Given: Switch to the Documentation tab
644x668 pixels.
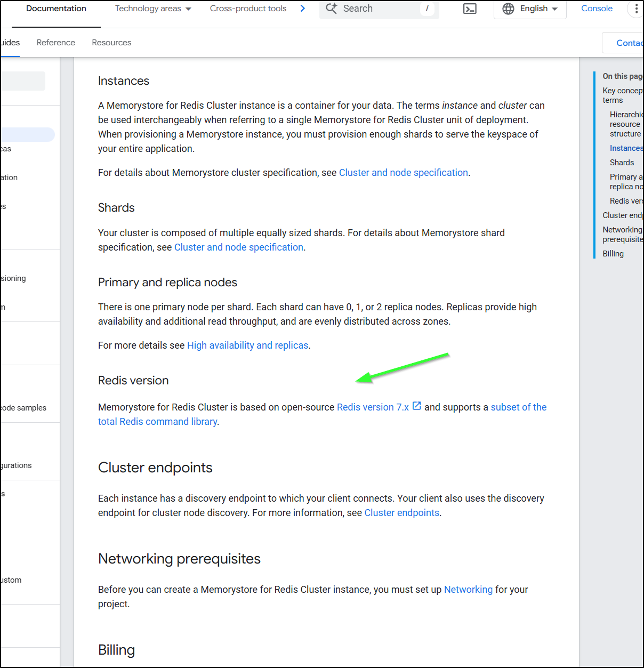Looking at the screenshot, I should click(56, 9).
